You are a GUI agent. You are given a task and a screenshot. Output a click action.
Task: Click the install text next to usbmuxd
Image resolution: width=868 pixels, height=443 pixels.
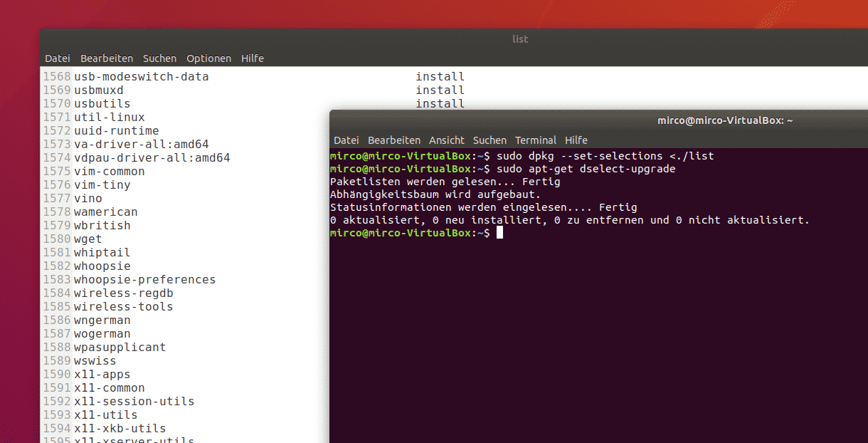tap(440, 90)
